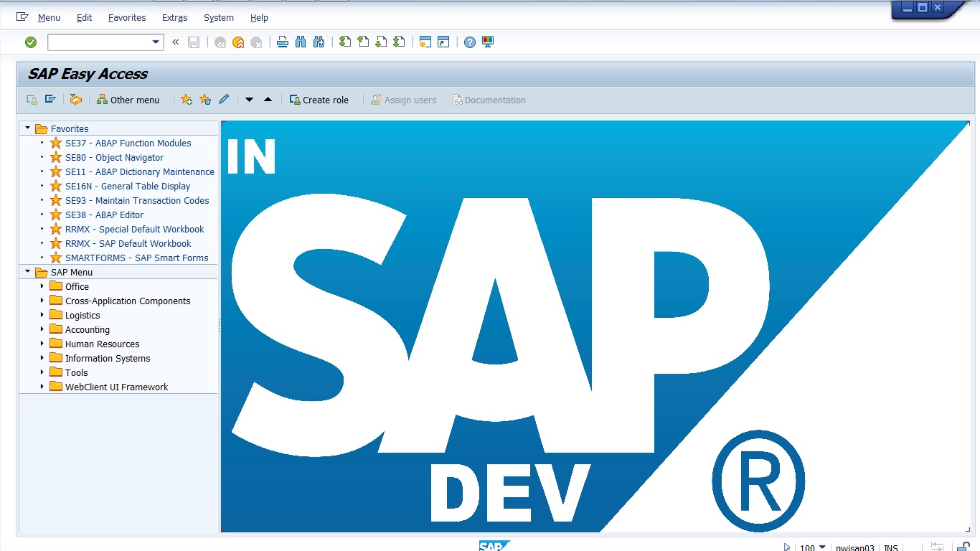Click the SAP Menu icon in application toolbar
The width and height of the screenshot is (980, 551).
(50, 100)
